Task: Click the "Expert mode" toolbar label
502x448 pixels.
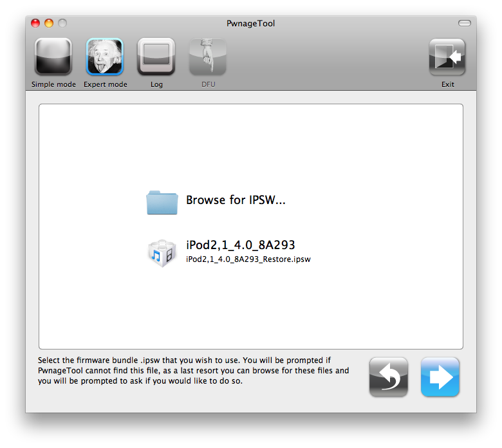Action: click(x=105, y=84)
